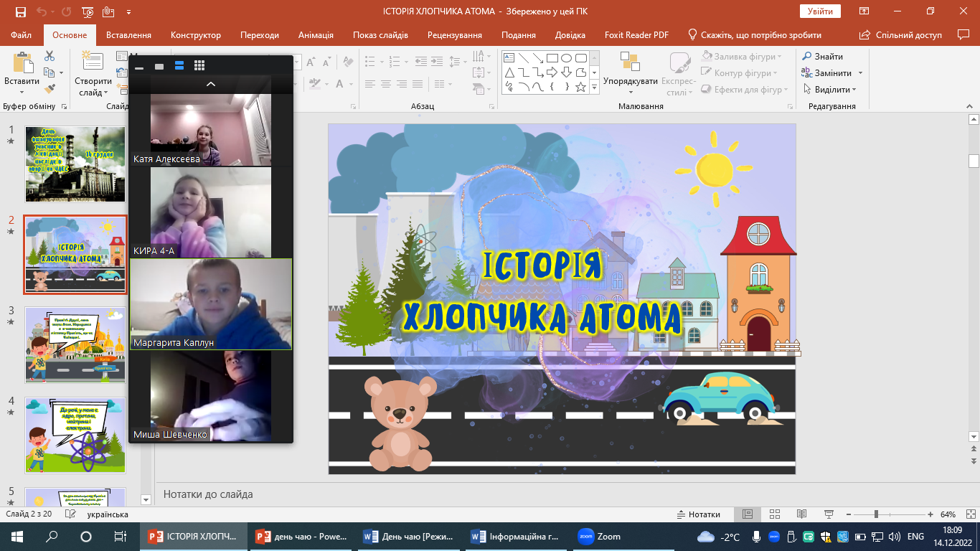The width and height of the screenshot is (980, 551).
Task: Toggle Normal view button in status bar
Action: [748, 514]
